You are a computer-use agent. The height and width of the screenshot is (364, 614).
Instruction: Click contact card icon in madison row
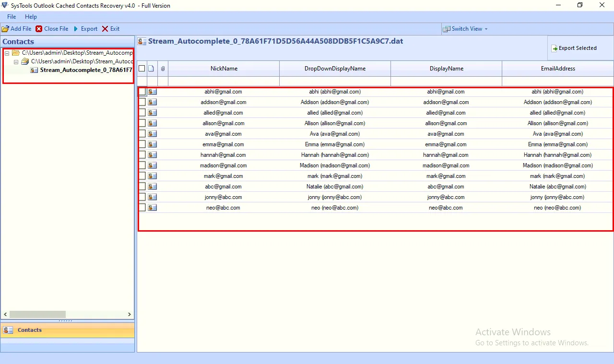(x=152, y=165)
